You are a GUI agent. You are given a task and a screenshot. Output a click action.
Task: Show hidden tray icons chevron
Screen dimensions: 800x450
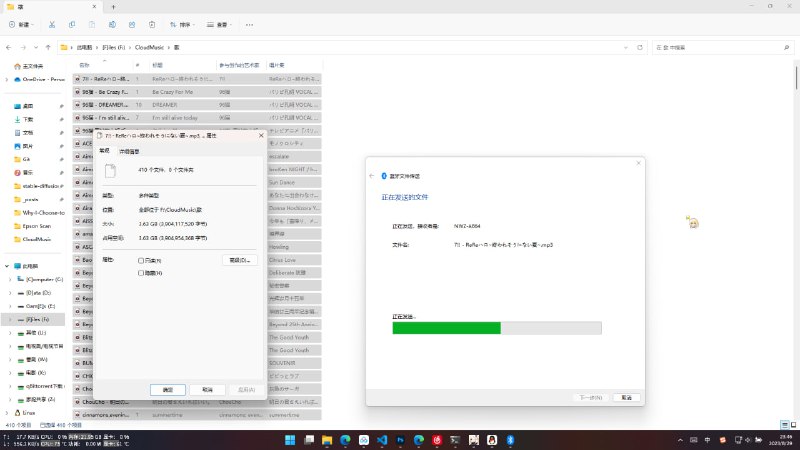680,440
